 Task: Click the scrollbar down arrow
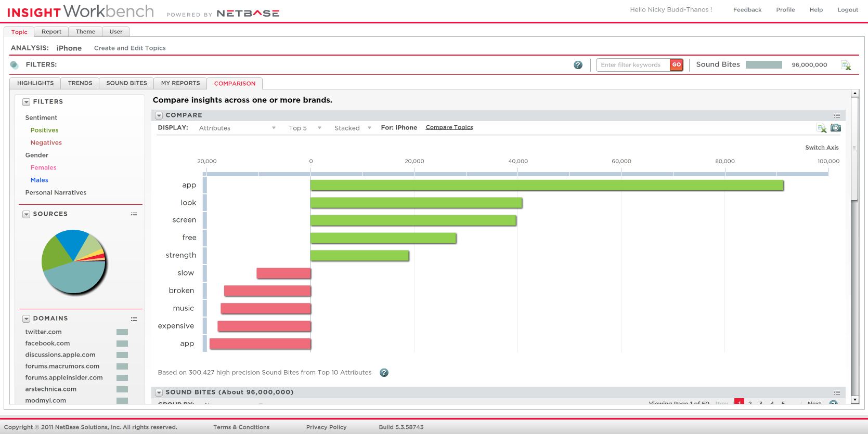click(854, 400)
